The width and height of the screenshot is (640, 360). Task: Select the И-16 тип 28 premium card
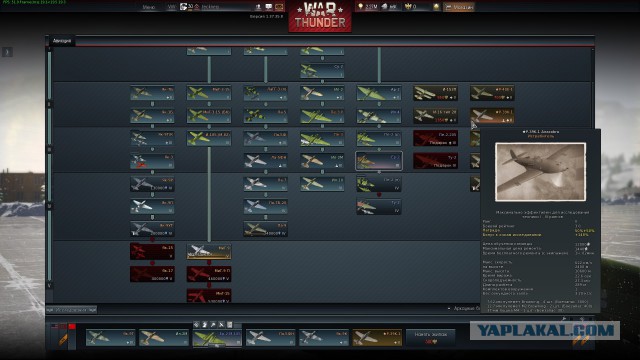pos(436,116)
